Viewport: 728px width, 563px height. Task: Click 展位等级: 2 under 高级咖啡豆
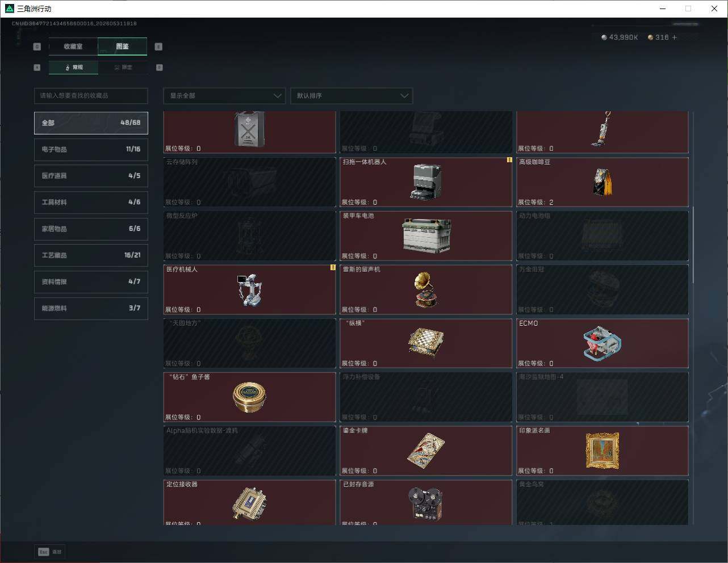click(x=535, y=202)
